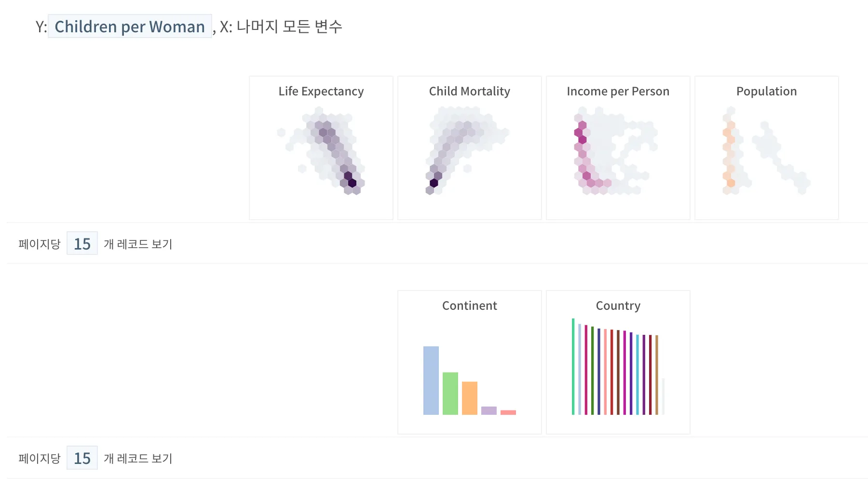
Task: Click the orange bar in Continent chart
Action: pyautogui.click(x=470, y=398)
